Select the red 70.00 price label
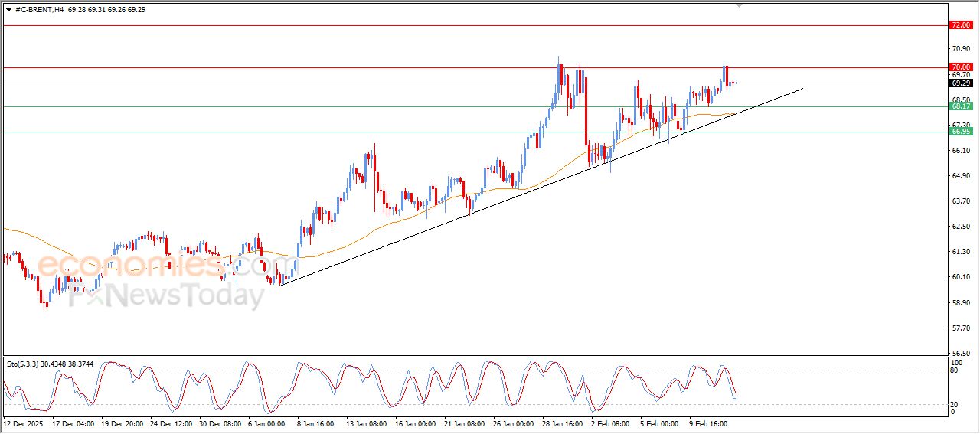980x434 pixels. point(960,67)
